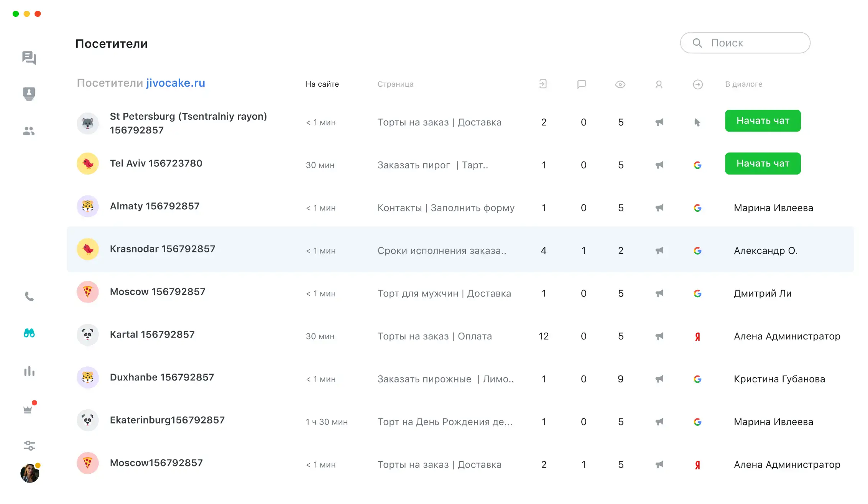The image size is (868, 504).
Task: Open the chats icon in sidebar
Action: tap(29, 58)
